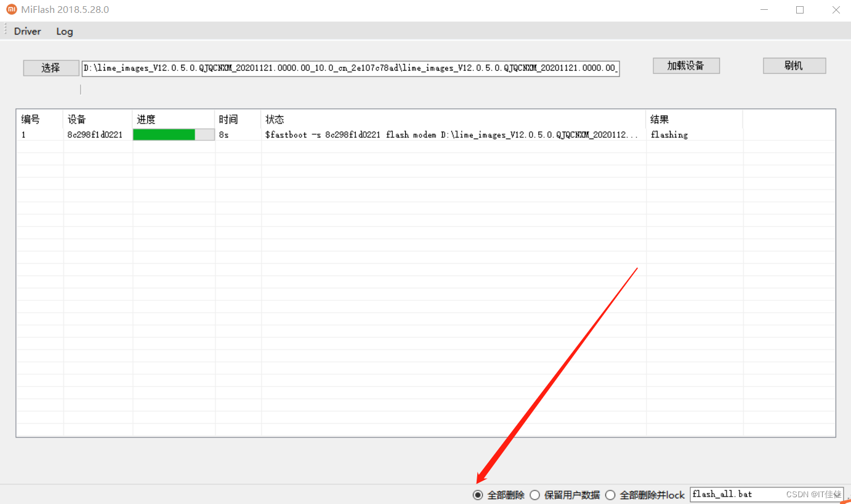Open the Log menu
Viewport: 851px width, 504px height.
pos(65,31)
